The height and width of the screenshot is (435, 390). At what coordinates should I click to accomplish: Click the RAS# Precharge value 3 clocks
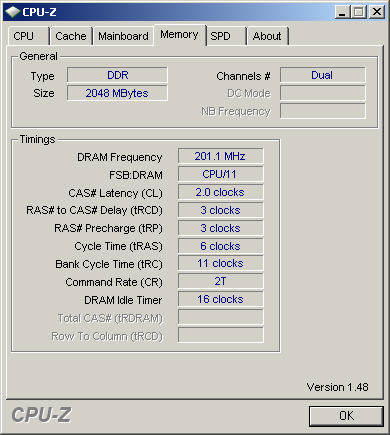click(x=220, y=228)
